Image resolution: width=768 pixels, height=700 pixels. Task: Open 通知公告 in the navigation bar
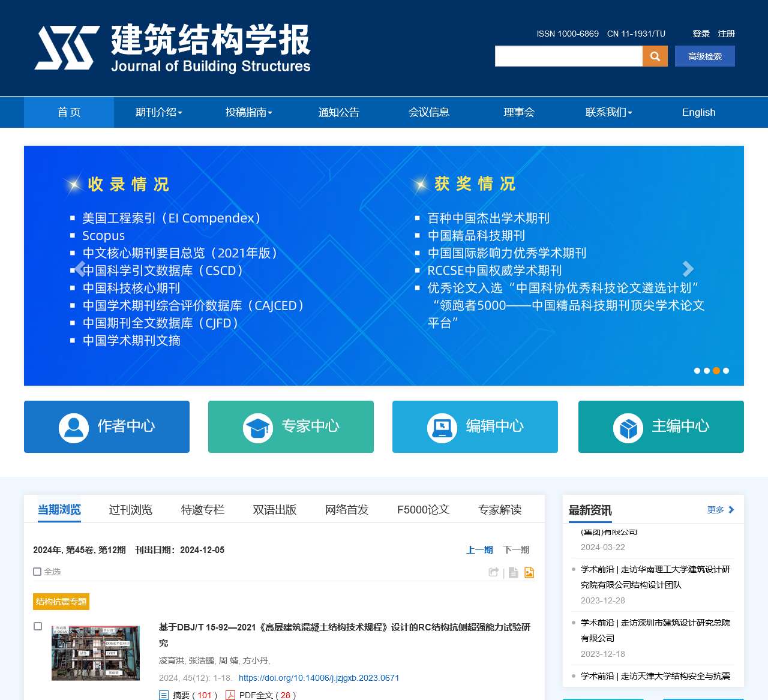pos(339,112)
